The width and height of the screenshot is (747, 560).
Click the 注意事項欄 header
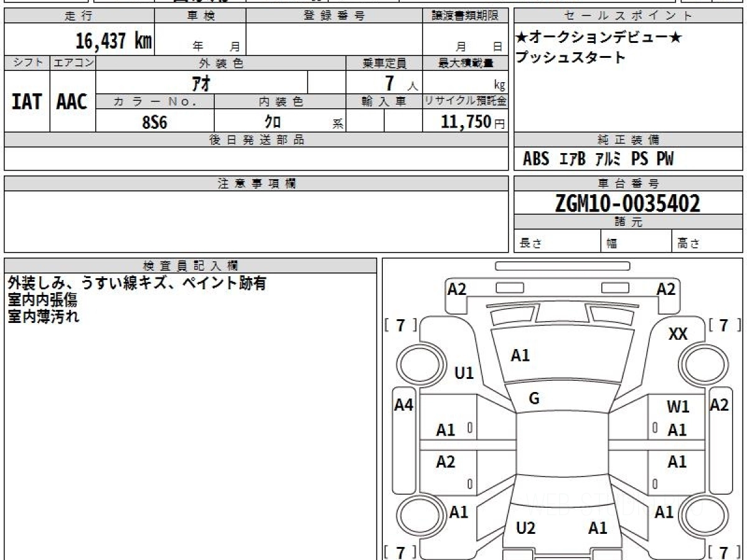coord(256,184)
